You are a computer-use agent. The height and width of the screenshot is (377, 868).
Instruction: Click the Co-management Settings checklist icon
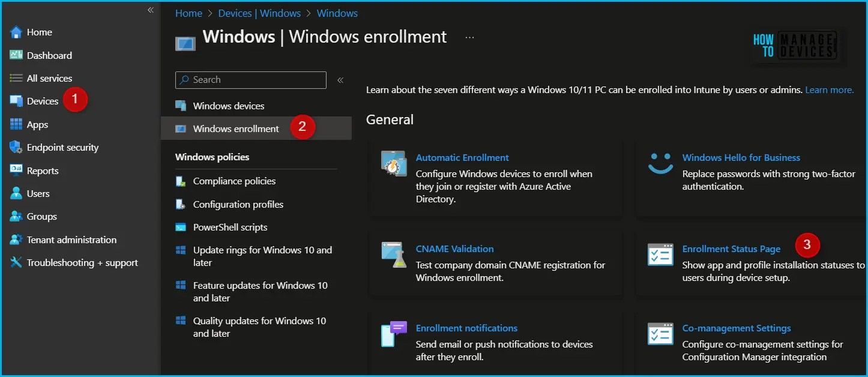pos(660,334)
